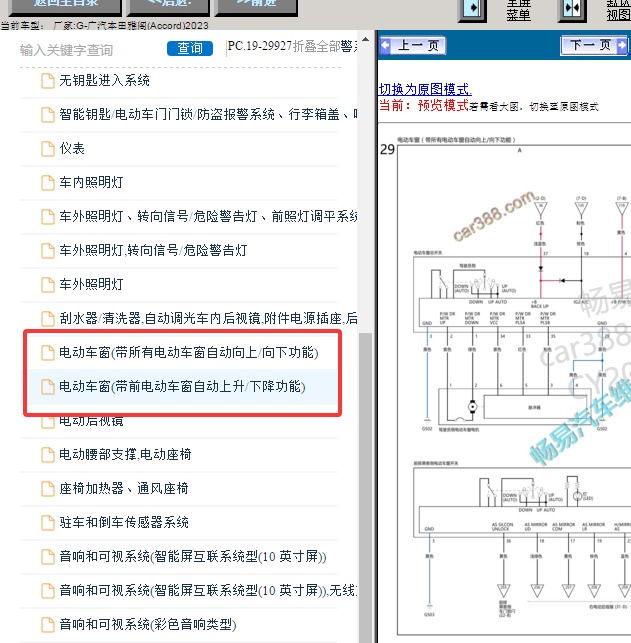Open 音响和可视系统(彩色音响类型) entry

pos(147,624)
